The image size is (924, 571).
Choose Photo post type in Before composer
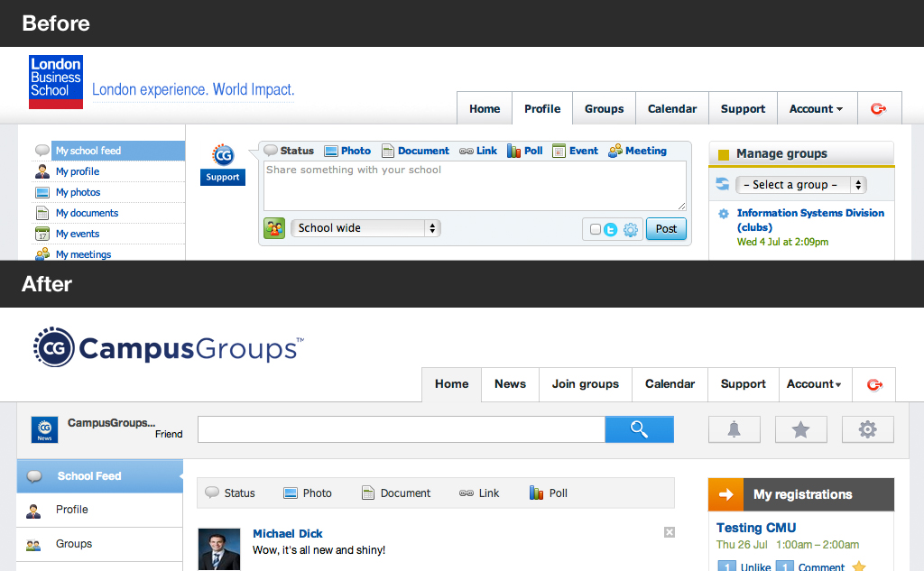pyautogui.click(x=347, y=151)
